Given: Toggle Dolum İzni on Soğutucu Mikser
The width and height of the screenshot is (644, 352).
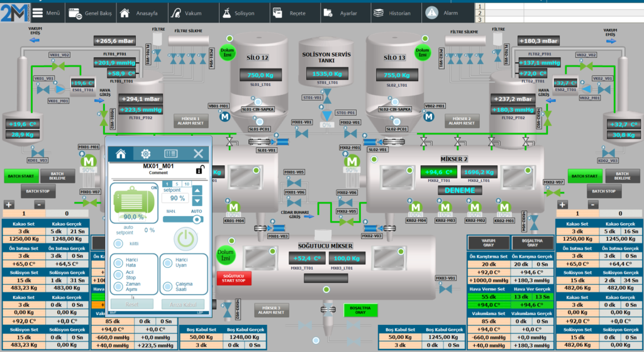Looking at the screenshot, I should point(225,255).
